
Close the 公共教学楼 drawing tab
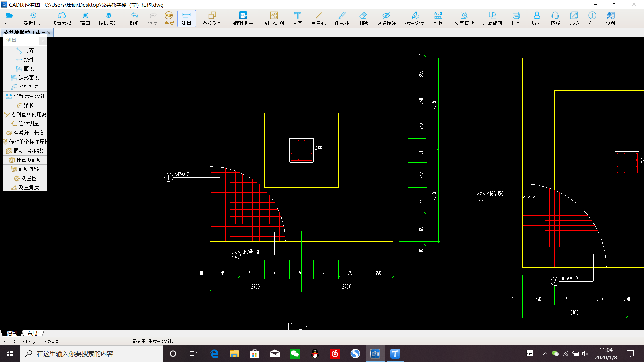tap(49, 33)
